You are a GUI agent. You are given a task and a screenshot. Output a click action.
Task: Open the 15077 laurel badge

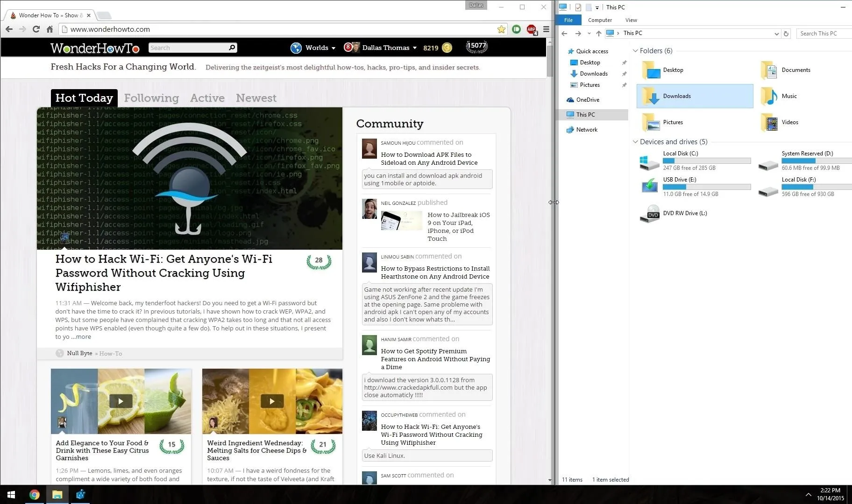(477, 46)
